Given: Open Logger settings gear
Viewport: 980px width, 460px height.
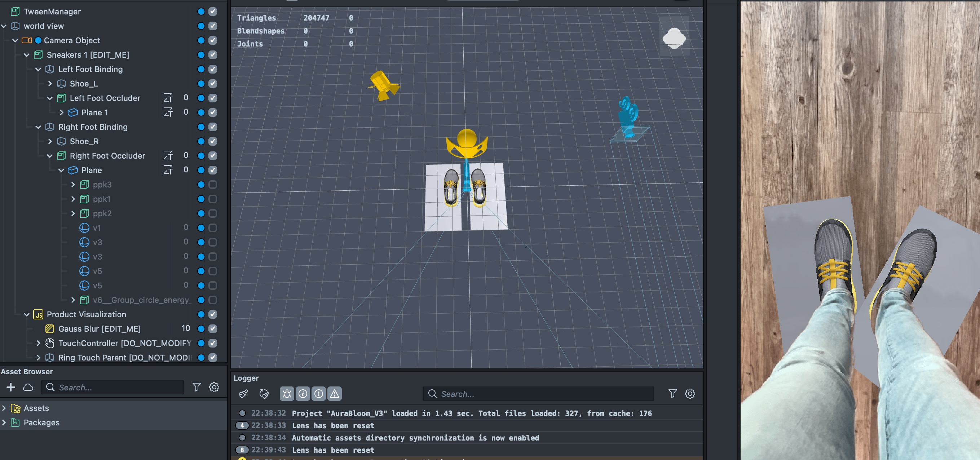Looking at the screenshot, I should [690, 393].
